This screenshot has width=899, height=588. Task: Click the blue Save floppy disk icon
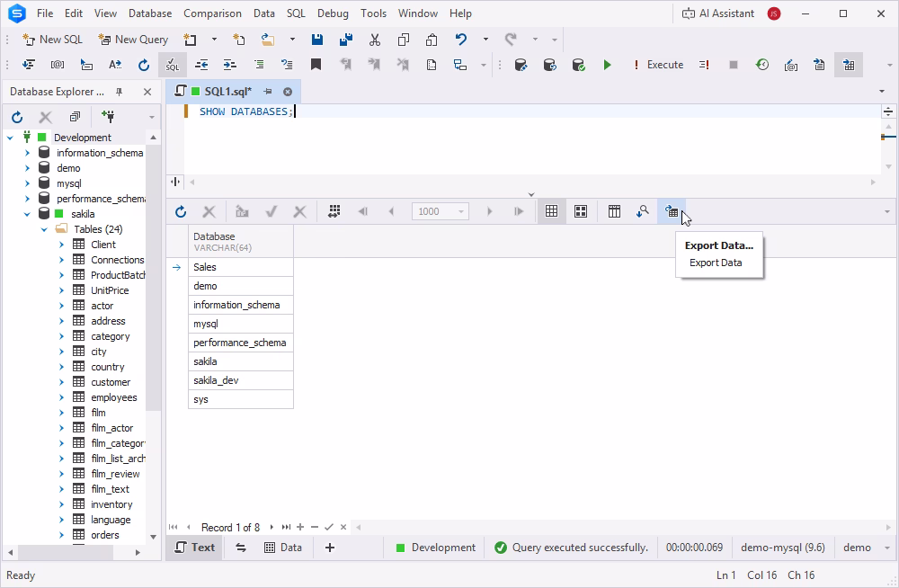click(x=317, y=40)
